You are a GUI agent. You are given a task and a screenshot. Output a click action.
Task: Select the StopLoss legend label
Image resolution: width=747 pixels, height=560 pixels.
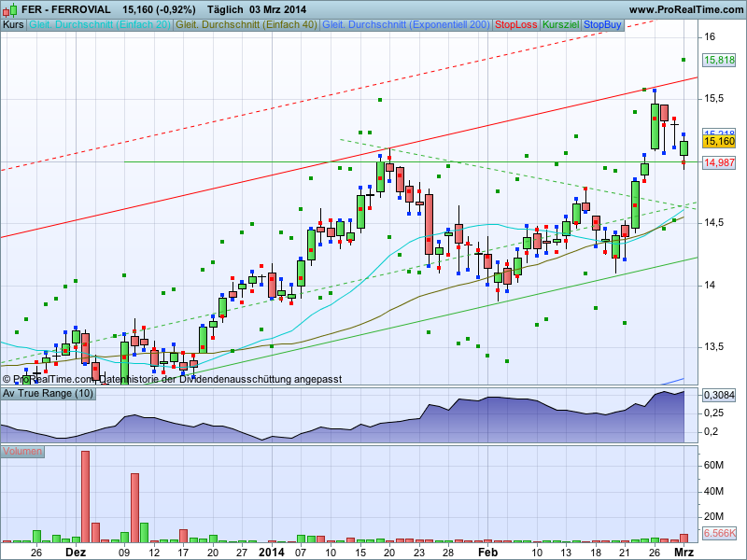[515, 23]
